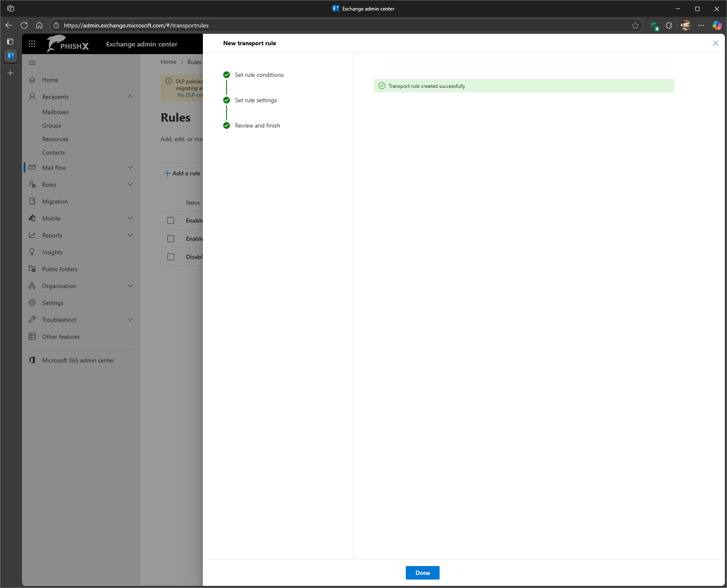Expand the Mobile section chevron
The height and width of the screenshot is (588, 727).
tap(130, 218)
